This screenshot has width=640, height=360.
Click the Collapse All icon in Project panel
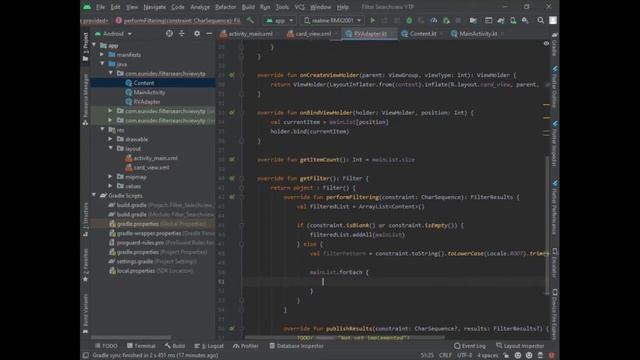[x=182, y=33]
